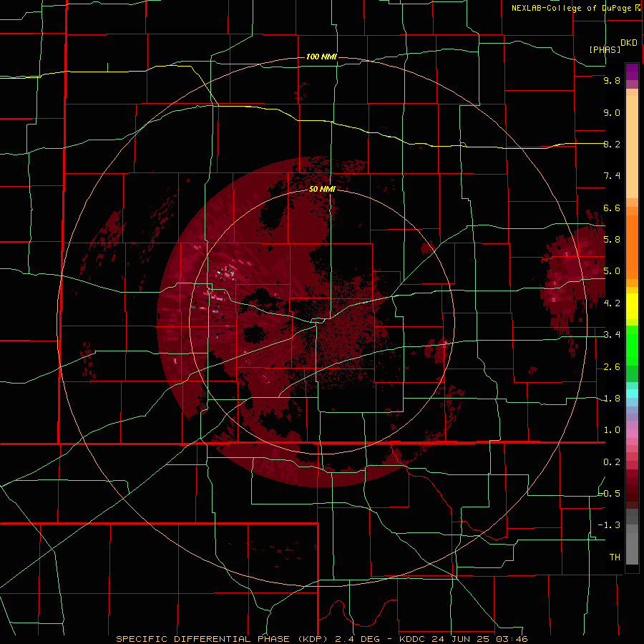Click the NEXLAB-College of DuPage header text
The image size is (644, 644).
point(572,8)
